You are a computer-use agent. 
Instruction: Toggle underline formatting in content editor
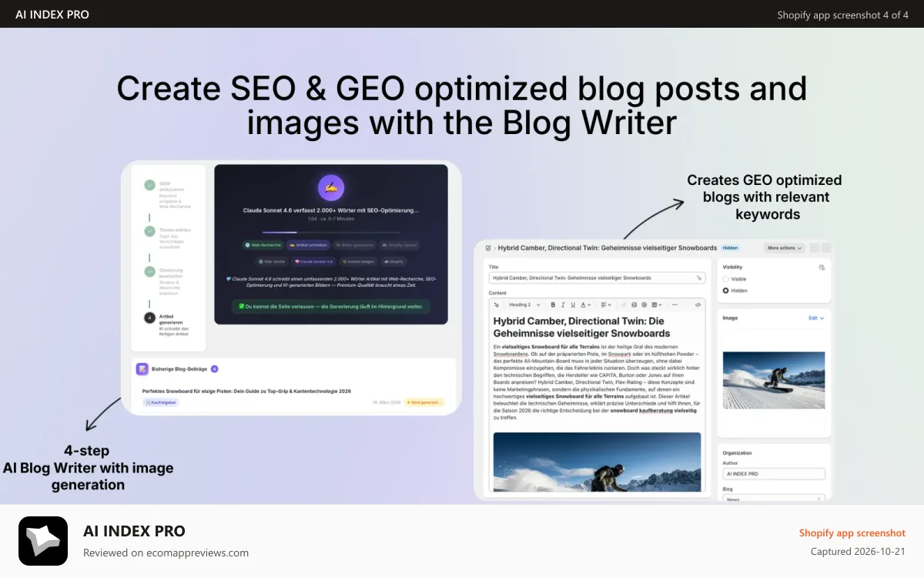click(x=573, y=304)
